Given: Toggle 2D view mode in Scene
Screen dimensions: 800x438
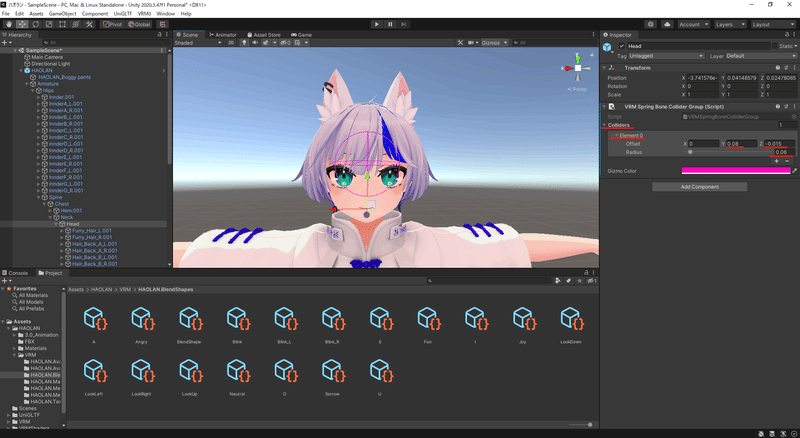Looking at the screenshot, I should pos(231,42).
